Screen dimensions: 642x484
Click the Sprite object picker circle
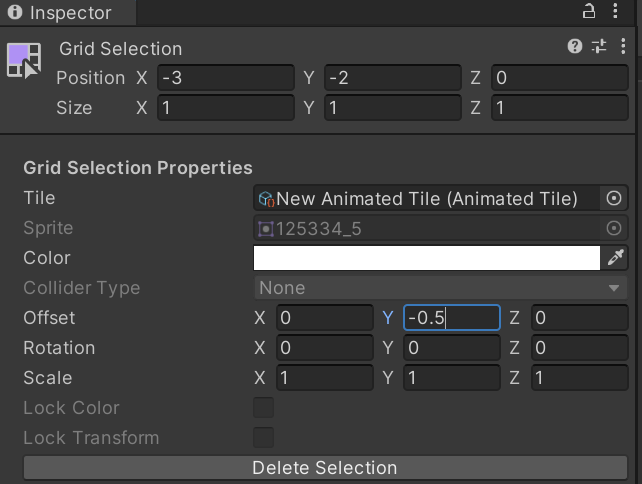tap(614, 228)
